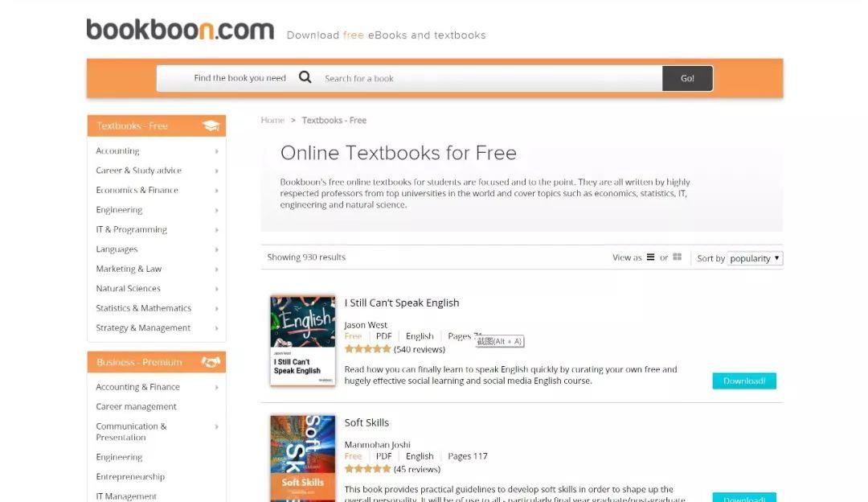Click the bookboon.com logo
The height and width of the screenshot is (502, 868).
point(180,30)
